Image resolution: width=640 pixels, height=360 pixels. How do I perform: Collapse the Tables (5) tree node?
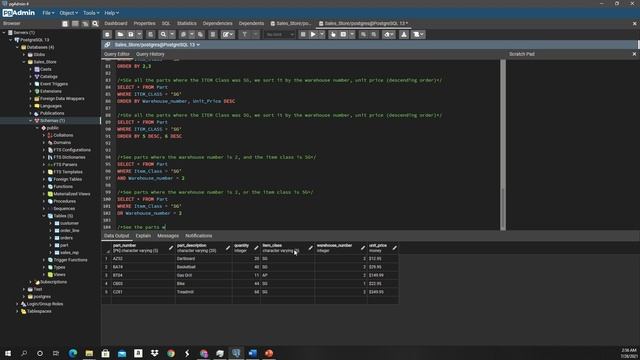click(x=44, y=216)
